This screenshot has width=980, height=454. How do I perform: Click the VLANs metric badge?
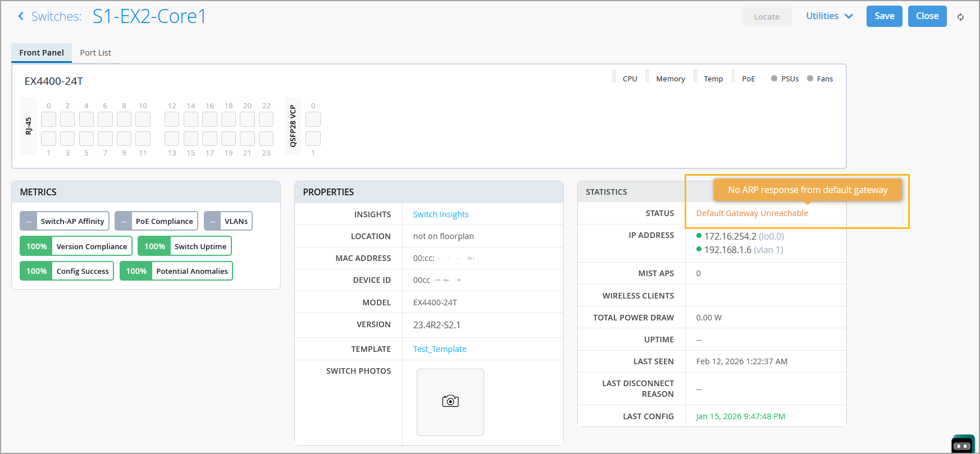(x=228, y=221)
